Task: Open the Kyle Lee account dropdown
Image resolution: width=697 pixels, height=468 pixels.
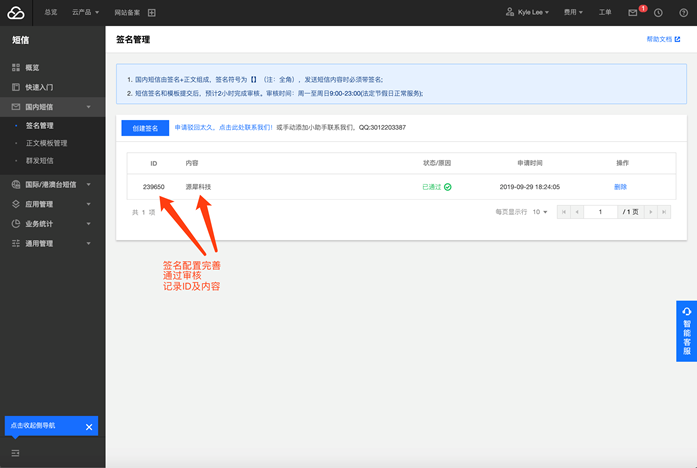Action: (x=533, y=12)
